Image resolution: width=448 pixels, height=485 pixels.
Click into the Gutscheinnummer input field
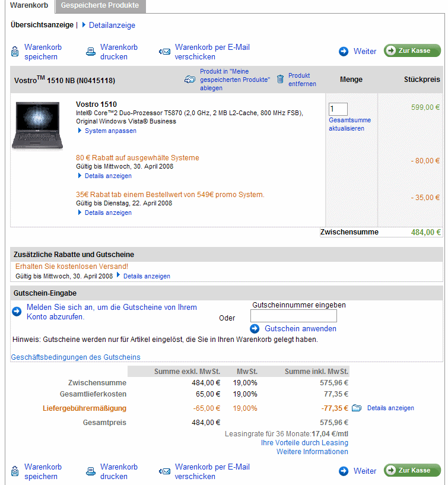(x=293, y=316)
